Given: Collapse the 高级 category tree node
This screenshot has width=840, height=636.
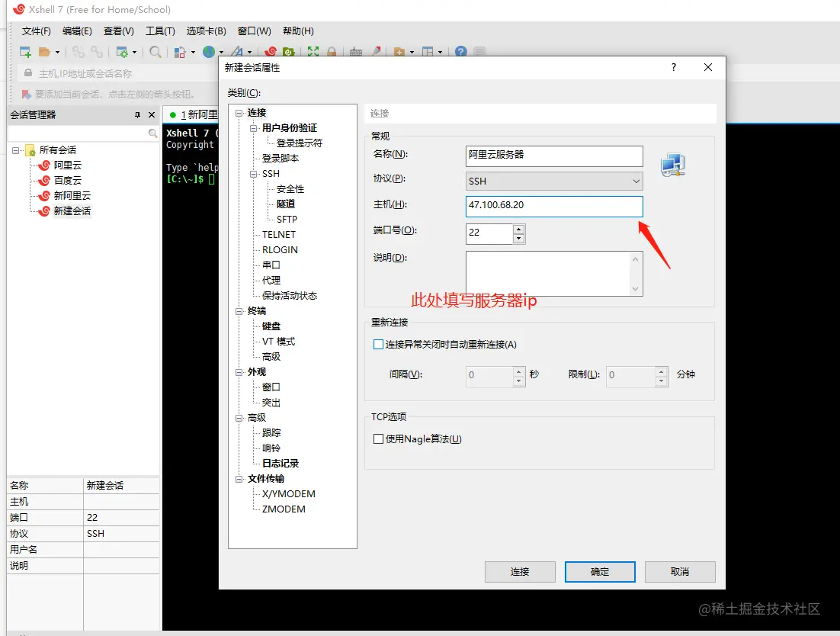Looking at the screenshot, I should click(239, 417).
